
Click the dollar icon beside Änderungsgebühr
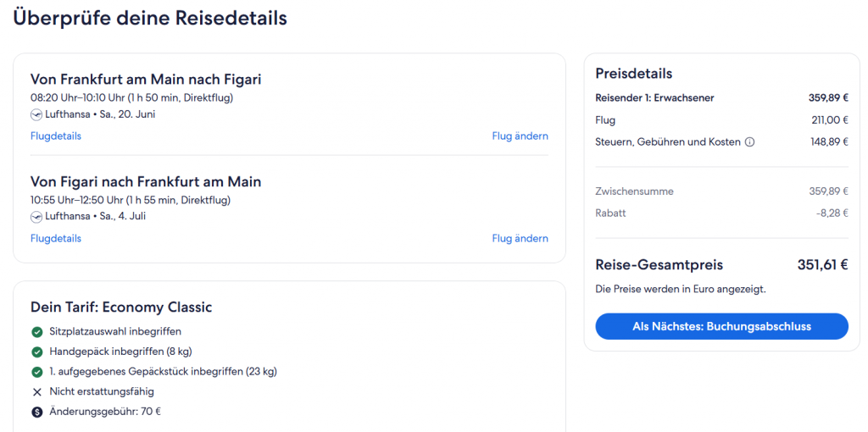[36, 413]
